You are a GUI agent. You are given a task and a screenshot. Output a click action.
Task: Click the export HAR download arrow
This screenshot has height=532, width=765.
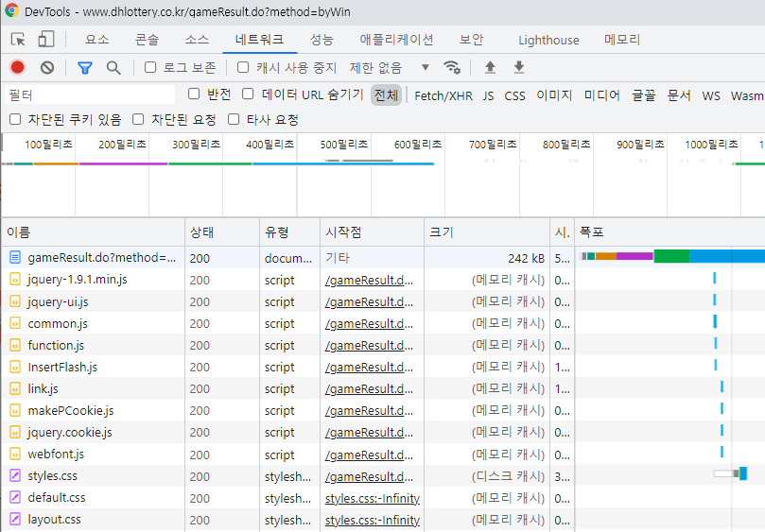tap(519, 67)
